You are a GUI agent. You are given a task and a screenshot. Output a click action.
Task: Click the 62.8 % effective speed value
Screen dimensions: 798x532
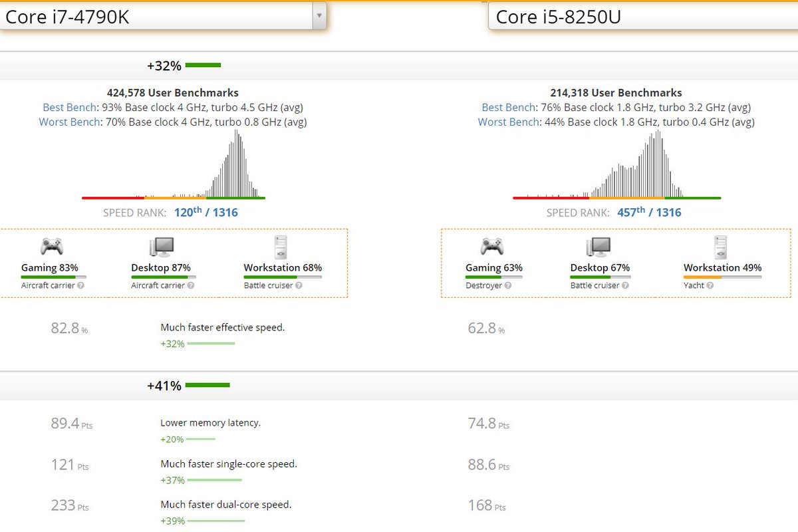[486, 328]
